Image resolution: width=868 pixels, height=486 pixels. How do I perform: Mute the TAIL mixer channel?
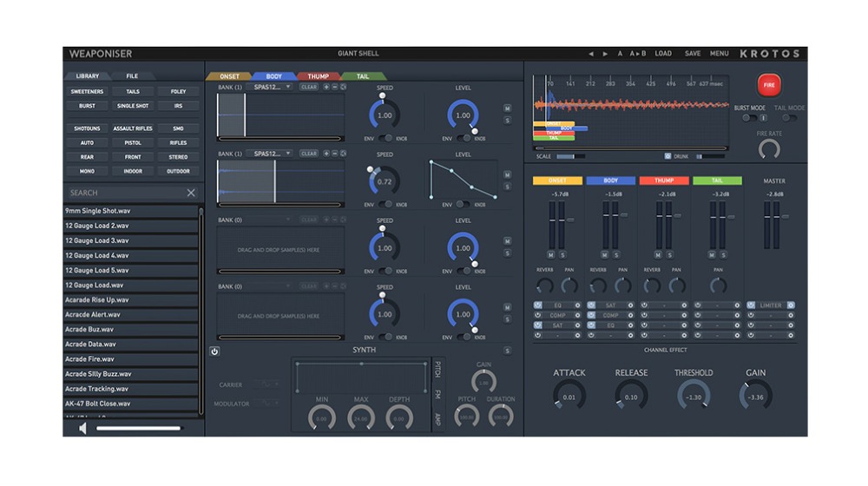pos(712,254)
